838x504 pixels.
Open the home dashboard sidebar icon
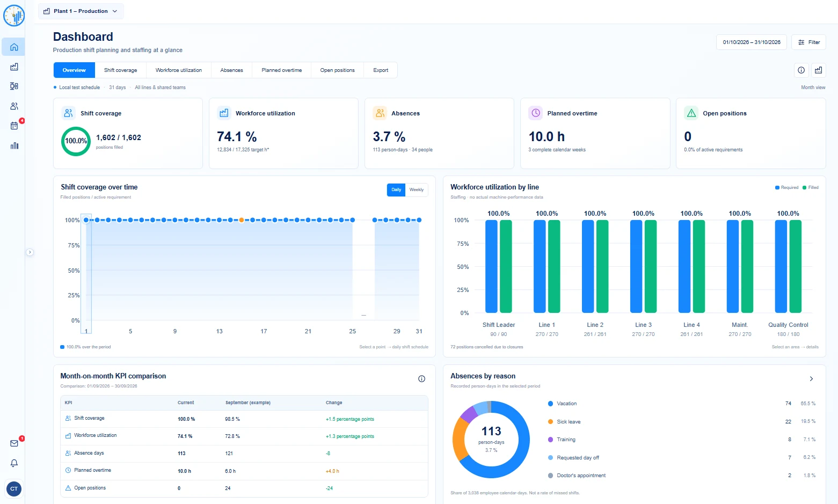click(x=14, y=47)
